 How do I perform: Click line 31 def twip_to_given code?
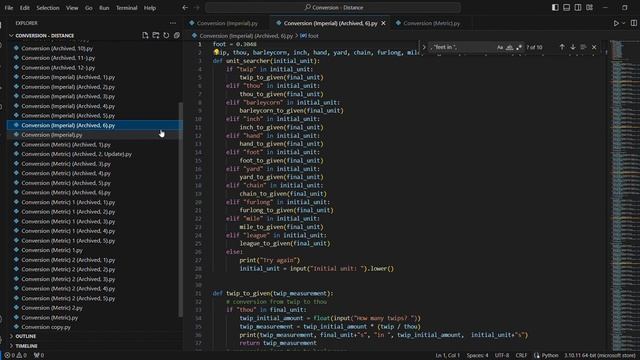(273, 293)
